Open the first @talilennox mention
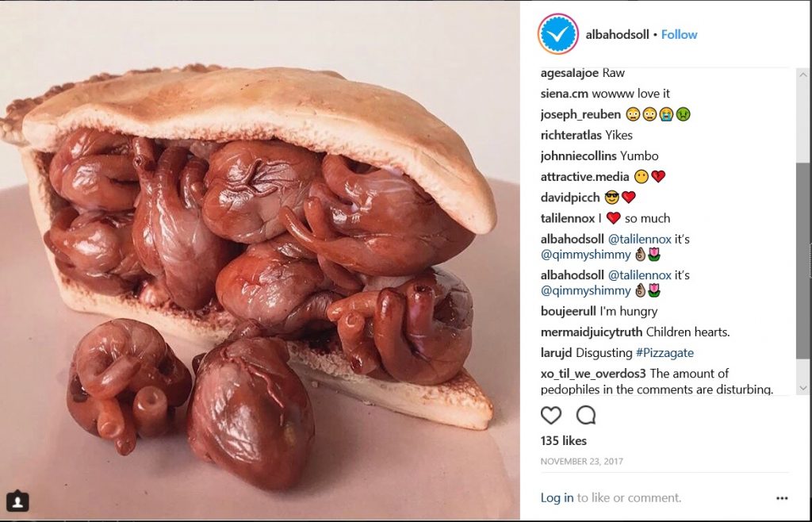Viewport: 812px width, 522px height. pyautogui.click(x=640, y=239)
